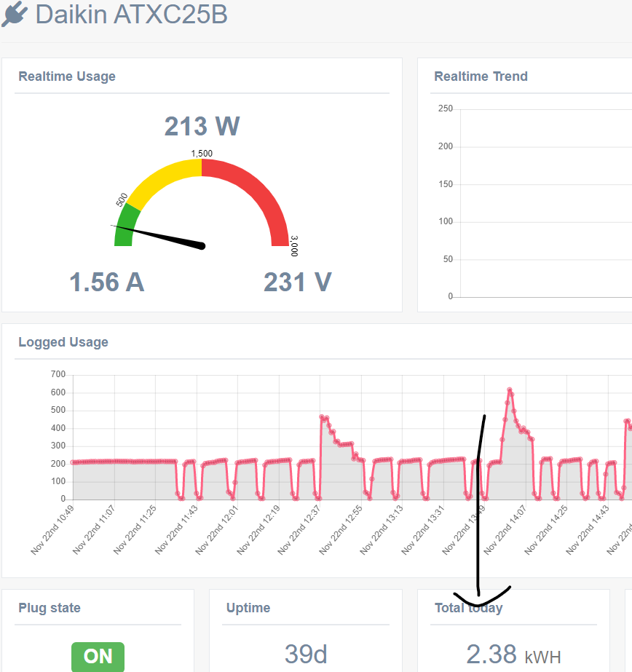The height and width of the screenshot is (672, 632).
Task: Click the 1,500 gauge tick label
Action: tap(202, 154)
